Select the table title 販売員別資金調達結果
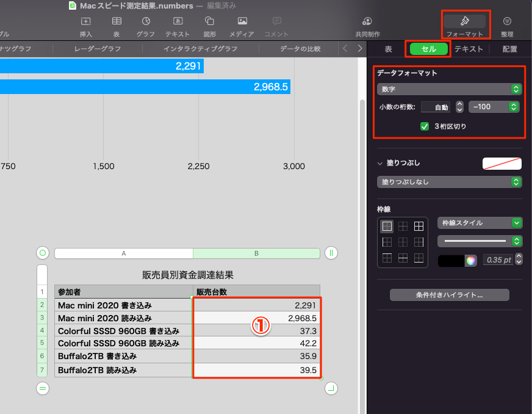This screenshot has width=532, height=414. [x=188, y=275]
